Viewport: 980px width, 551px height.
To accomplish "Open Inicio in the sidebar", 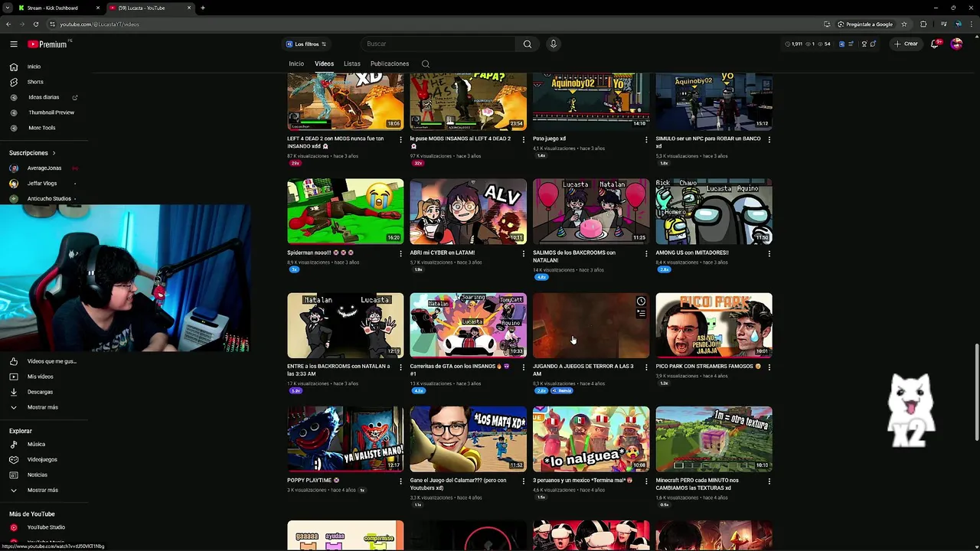I will pos(34,67).
